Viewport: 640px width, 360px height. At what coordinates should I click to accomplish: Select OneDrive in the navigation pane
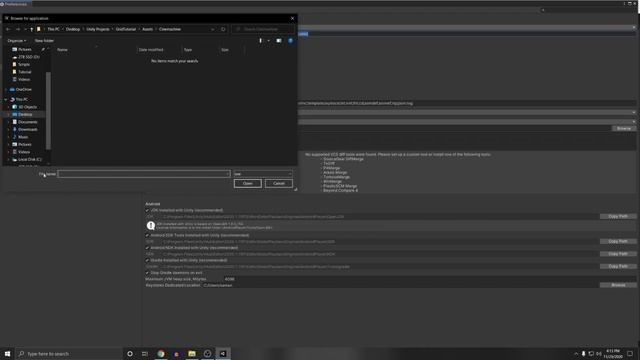[x=23, y=89]
